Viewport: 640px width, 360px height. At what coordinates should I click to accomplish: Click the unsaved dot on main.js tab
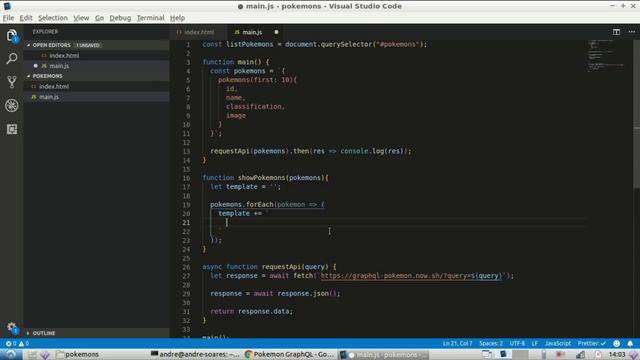click(x=276, y=32)
